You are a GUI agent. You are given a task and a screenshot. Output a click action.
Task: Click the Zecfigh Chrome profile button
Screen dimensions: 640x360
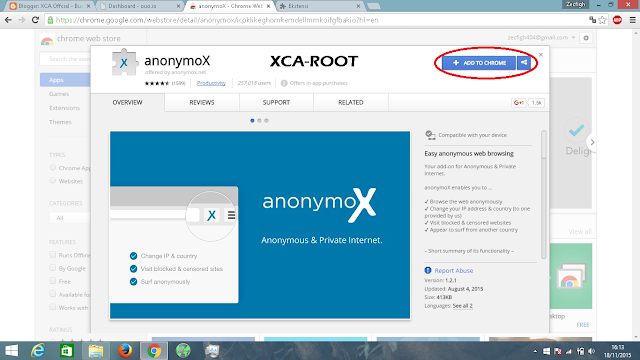point(575,4)
